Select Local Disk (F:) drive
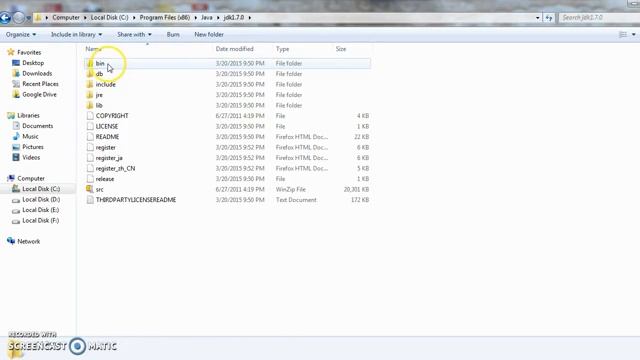Screen dimensions: 640x360 [x=40, y=220]
